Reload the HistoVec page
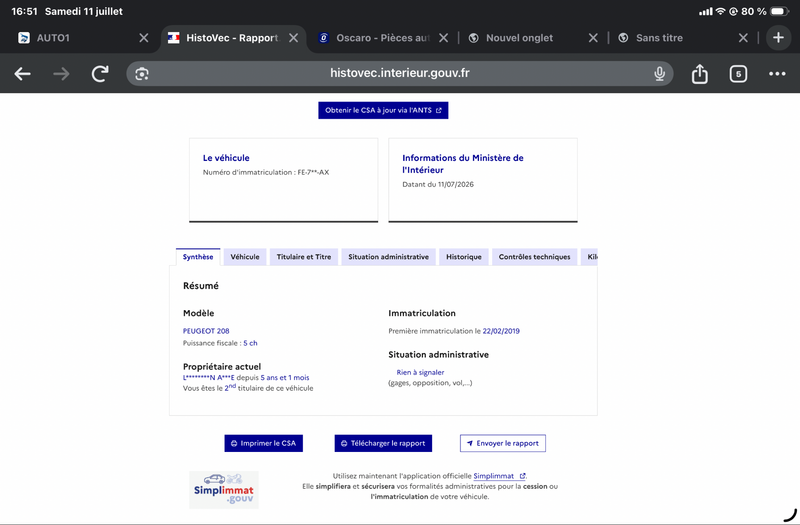The height and width of the screenshot is (525, 800). coord(101,74)
